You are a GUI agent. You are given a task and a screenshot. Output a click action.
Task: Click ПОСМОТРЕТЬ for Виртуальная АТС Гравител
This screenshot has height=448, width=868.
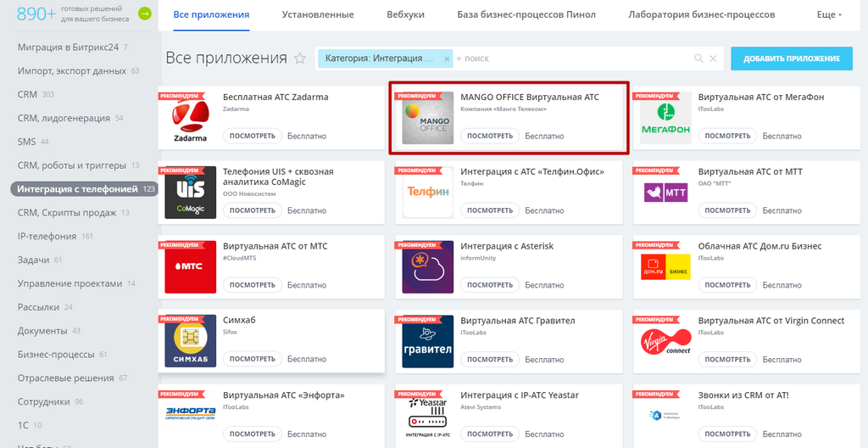[490, 359]
